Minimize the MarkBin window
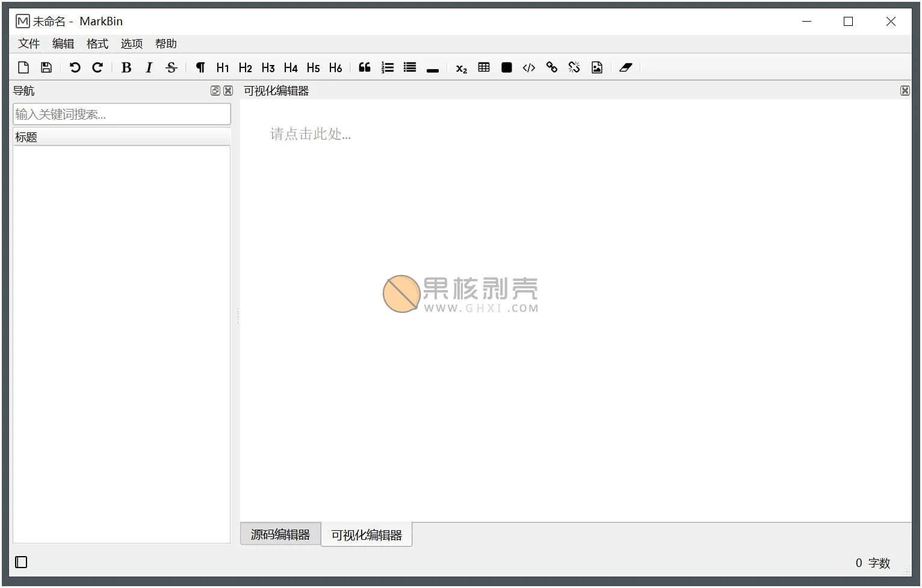The height and width of the screenshot is (588, 922). [807, 21]
